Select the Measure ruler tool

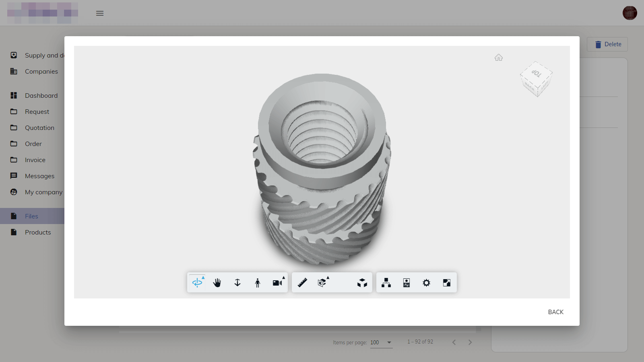(x=302, y=283)
